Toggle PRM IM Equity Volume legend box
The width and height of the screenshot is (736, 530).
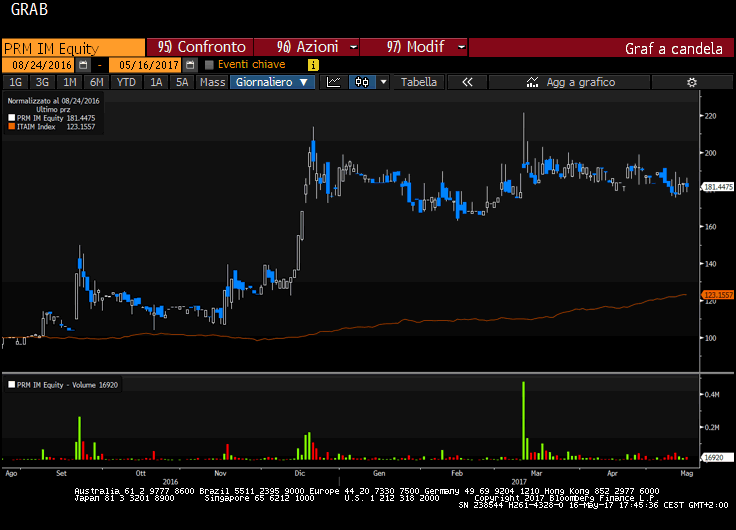(x=10, y=383)
